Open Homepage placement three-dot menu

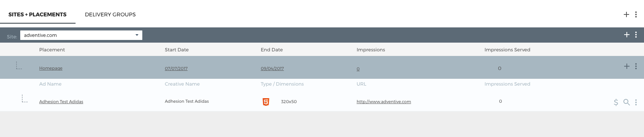pos(636,66)
